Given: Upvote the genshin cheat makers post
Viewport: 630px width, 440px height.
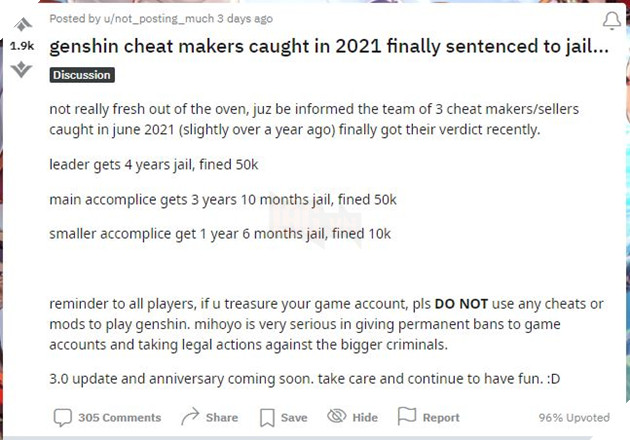Looking at the screenshot, I should 21,24.
